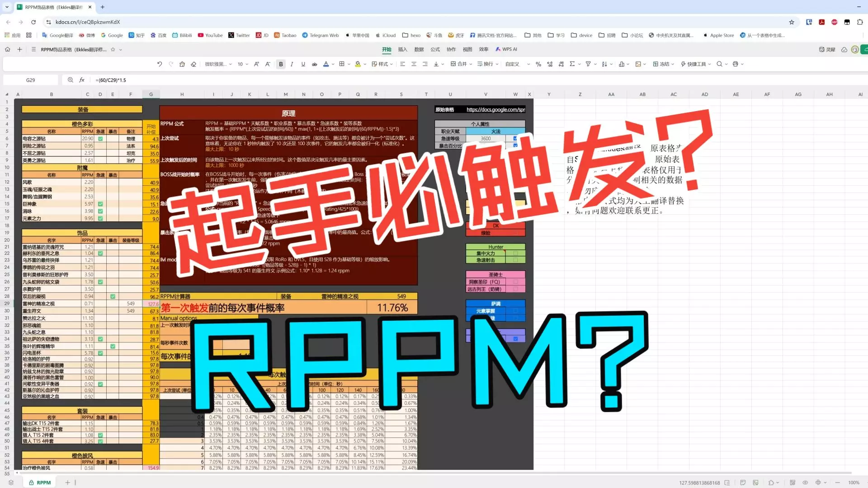868x488 pixels.
Task: Switch to the 公式 menu tab
Action: (435, 49)
